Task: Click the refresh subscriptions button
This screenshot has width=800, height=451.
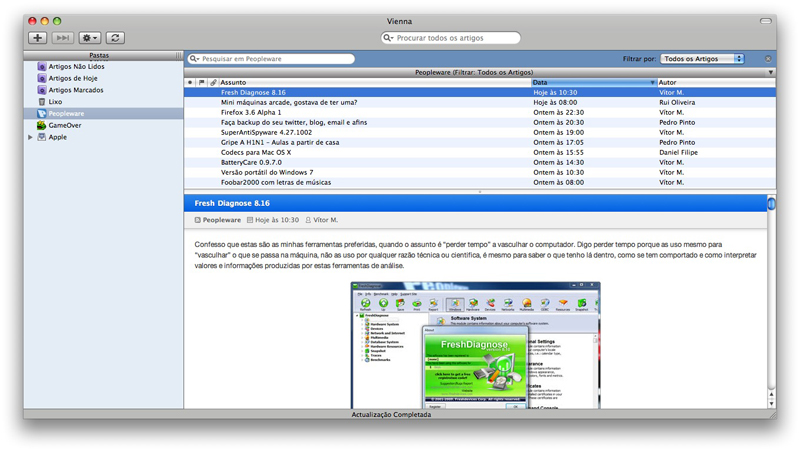Action: coord(115,38)
